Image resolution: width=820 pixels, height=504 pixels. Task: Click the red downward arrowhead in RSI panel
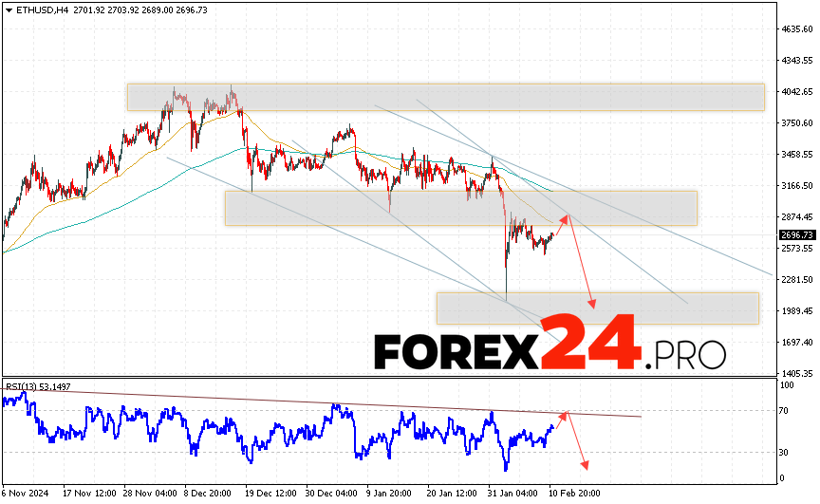585,466
